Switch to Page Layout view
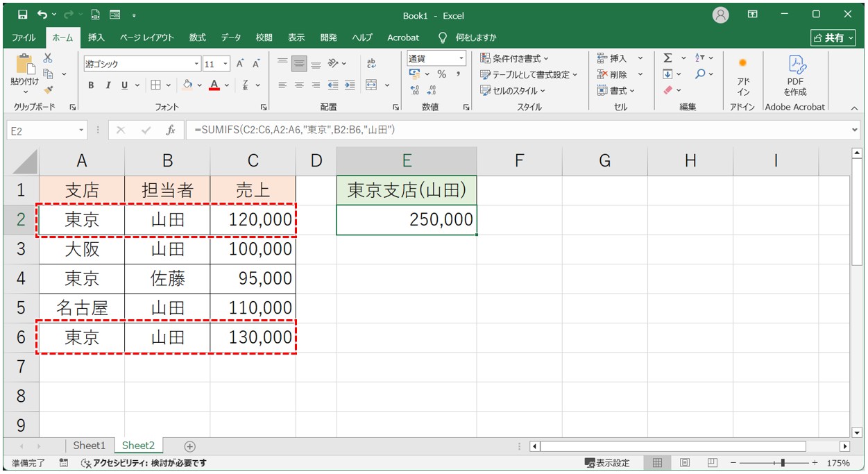The width and height of the screenshot is (868, 474). [685, 463]
